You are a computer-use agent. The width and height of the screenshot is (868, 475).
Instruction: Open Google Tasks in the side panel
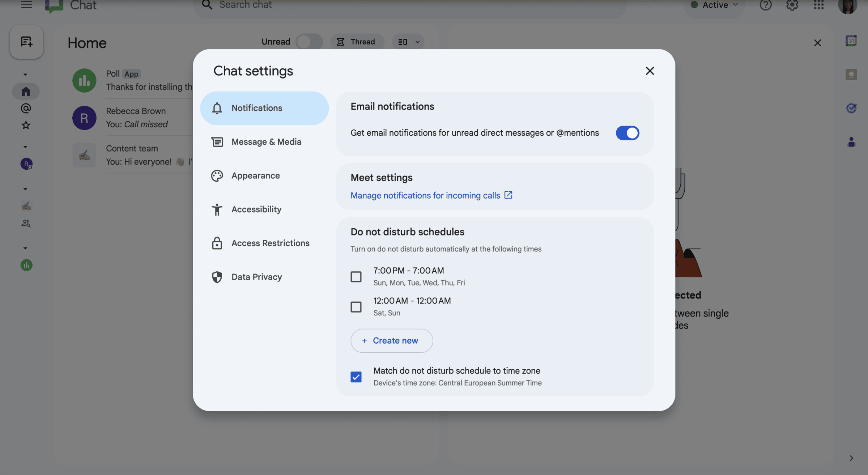tap(851, 108)
